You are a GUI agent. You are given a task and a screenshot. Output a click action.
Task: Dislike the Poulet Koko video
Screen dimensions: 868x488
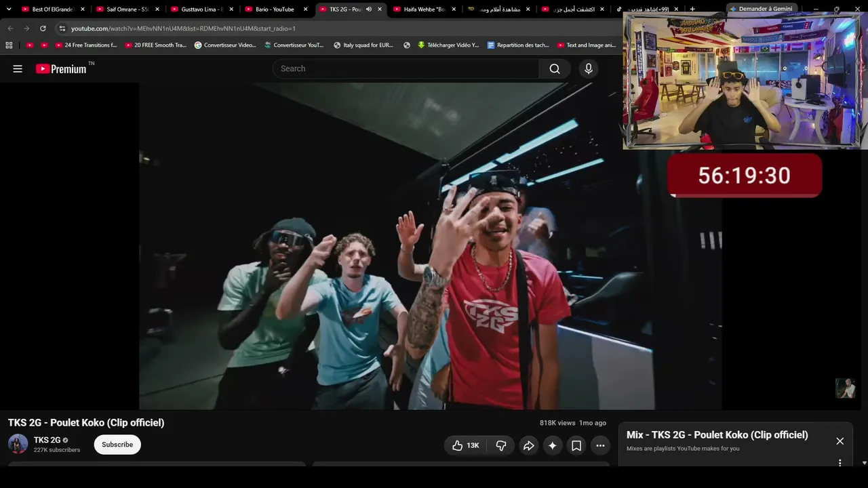coord(501,445)
